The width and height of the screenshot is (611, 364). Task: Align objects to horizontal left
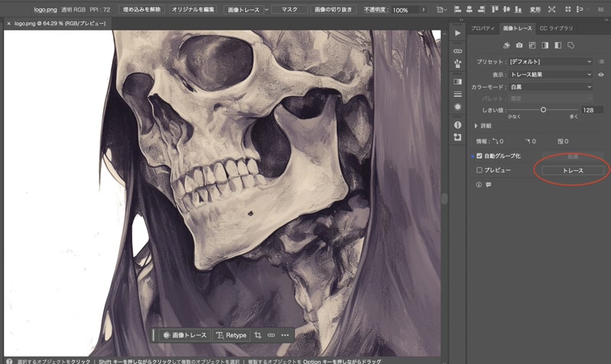coord(457,9)
